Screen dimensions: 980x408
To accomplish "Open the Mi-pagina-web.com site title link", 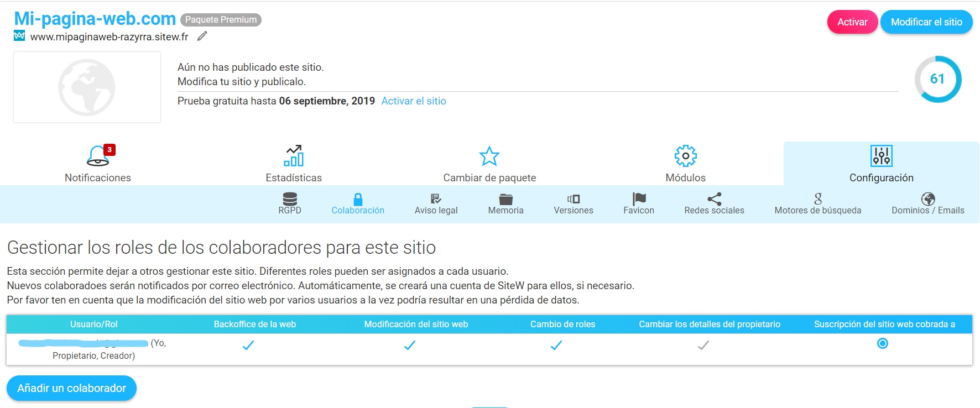I will pos(95,18).
